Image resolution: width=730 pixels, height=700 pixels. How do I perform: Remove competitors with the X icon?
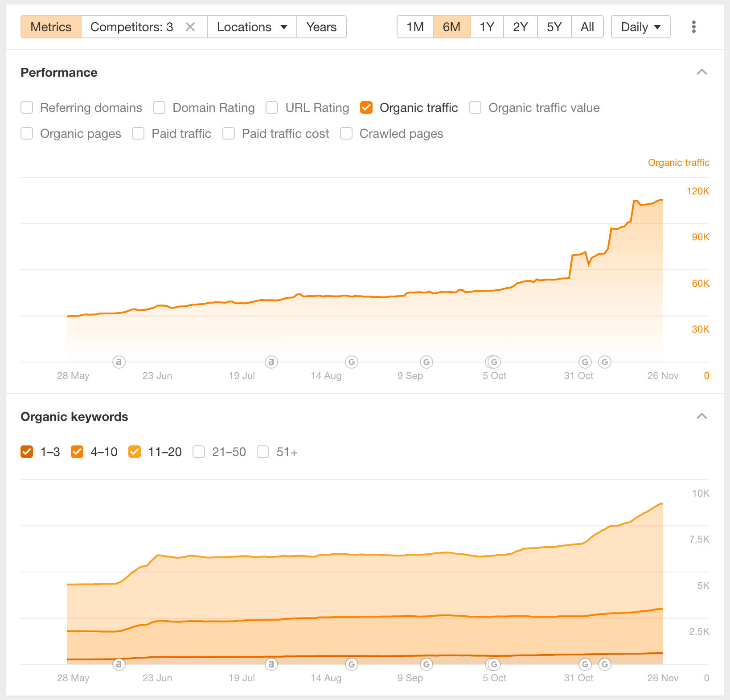pyautogui.click(x=190, y=27)
